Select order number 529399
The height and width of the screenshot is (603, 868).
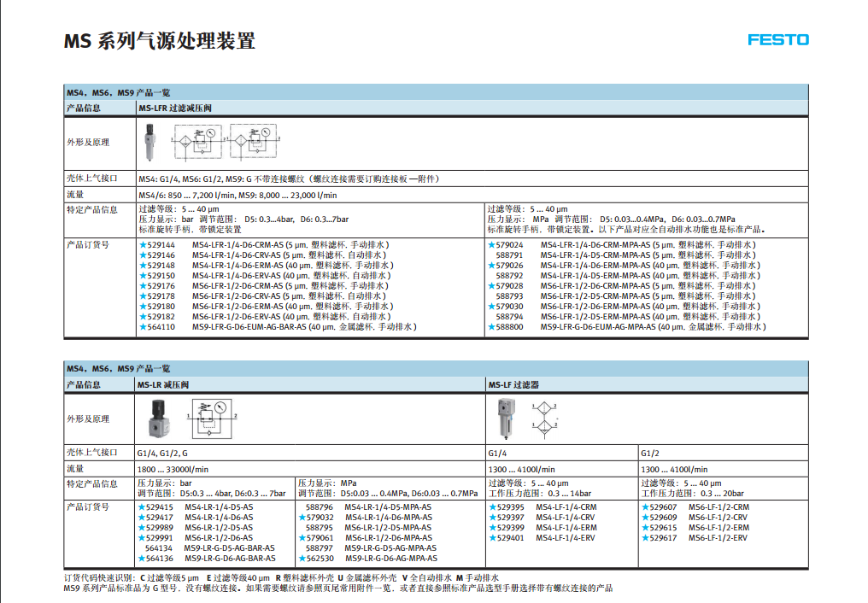(510, 528)
